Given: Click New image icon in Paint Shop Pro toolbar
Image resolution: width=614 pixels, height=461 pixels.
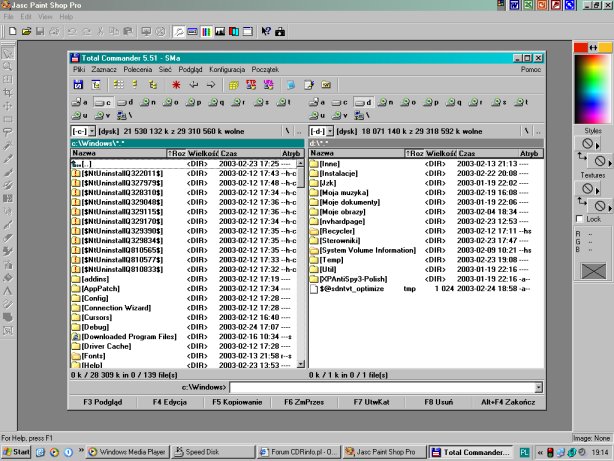Looking at the screenshot, I should point(12,31).
